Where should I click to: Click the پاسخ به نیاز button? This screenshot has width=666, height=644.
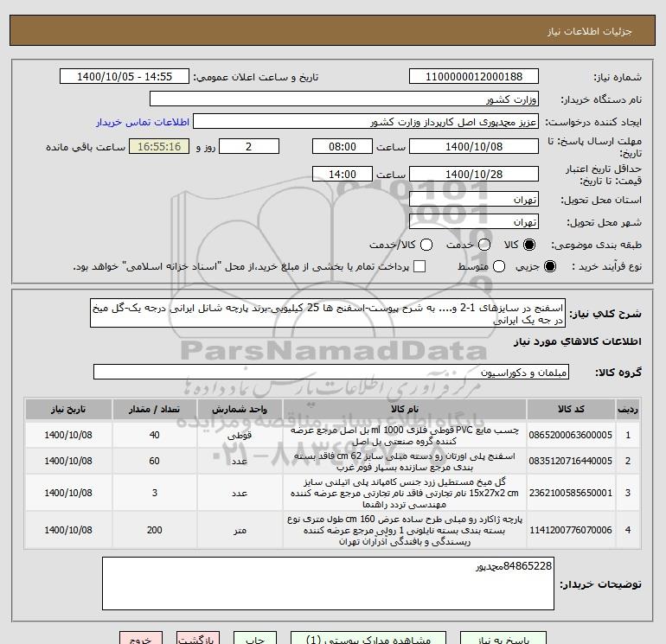coord(503,639)
